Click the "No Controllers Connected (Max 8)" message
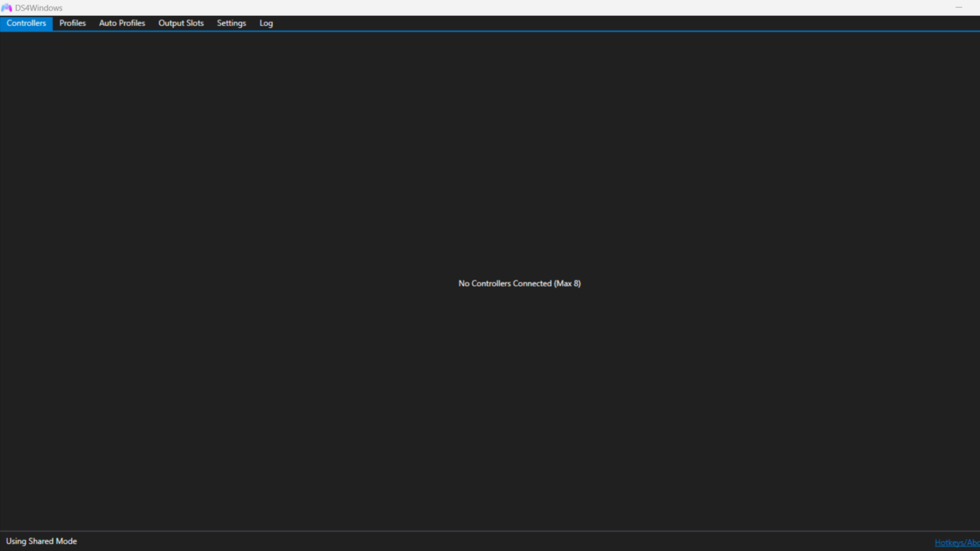980x551 pixels. click(519, 283)
